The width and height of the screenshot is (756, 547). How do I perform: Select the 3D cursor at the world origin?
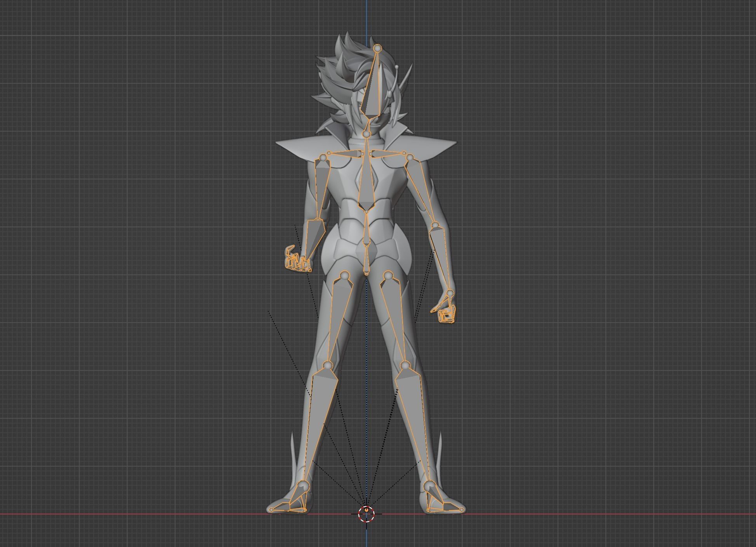367,514
